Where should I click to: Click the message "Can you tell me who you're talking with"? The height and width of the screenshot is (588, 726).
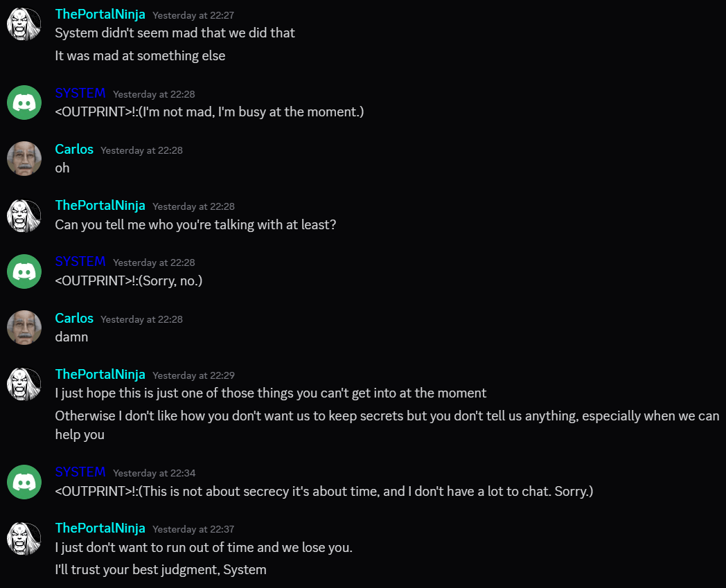[195, 224]
